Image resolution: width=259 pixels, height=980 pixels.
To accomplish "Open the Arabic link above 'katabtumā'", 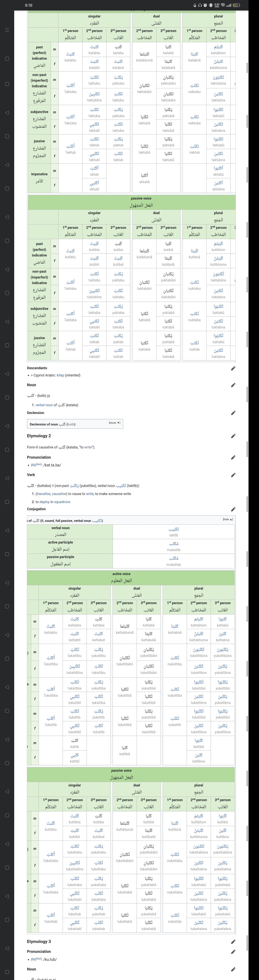I will pos(144,54).
